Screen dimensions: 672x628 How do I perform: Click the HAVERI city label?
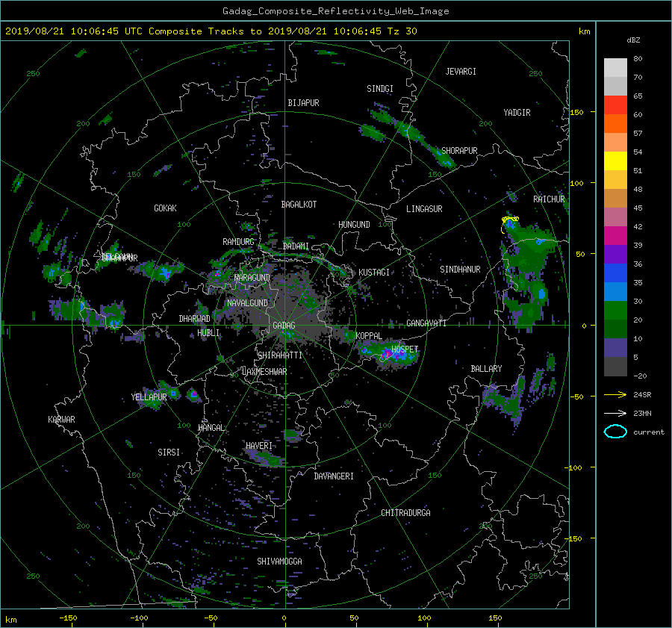point(259,446)
